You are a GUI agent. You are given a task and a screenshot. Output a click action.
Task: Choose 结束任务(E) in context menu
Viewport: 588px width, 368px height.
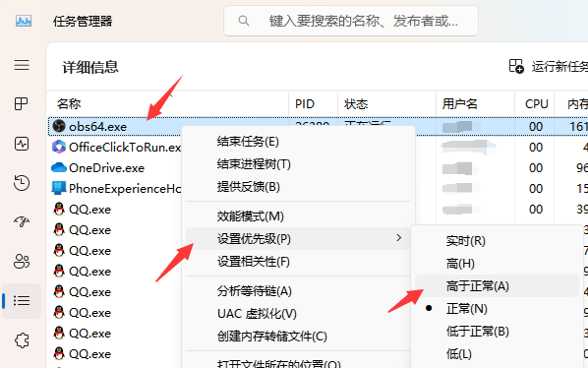click(x=299, y=142)
